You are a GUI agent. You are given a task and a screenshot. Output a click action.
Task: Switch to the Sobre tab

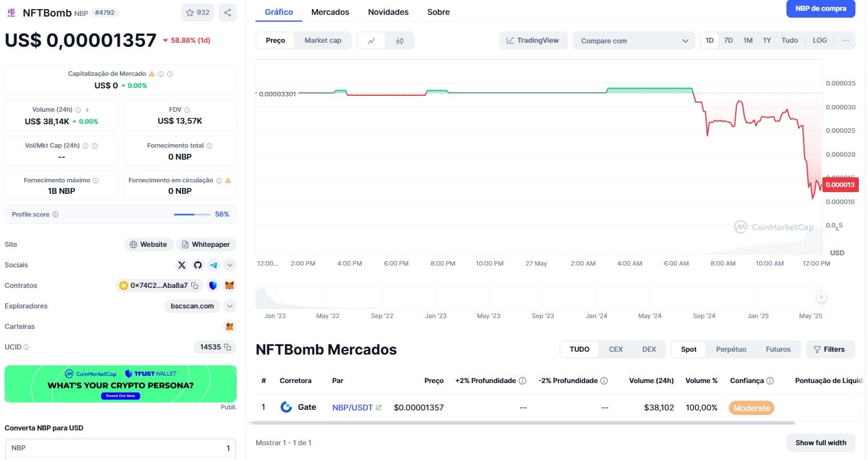tap(439, 12)
